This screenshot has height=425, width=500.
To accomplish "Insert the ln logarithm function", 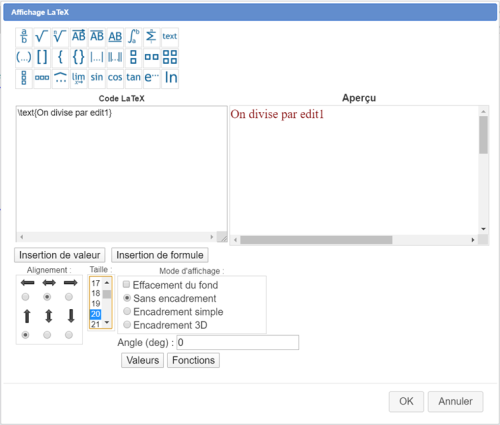I will [170, 78].
